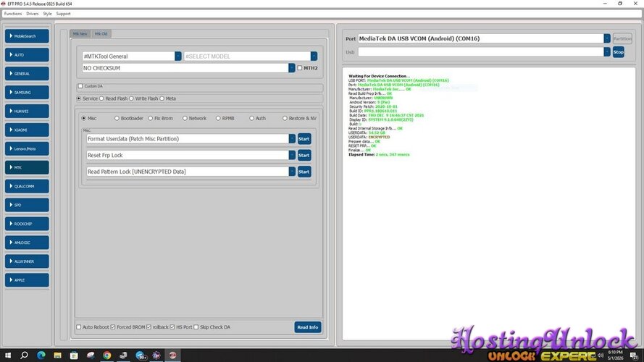This screenshot has width=644, height=362.
Task: Open the MobileSearch sidebar section
Action: pyautogui.click(x=27, y=36)
